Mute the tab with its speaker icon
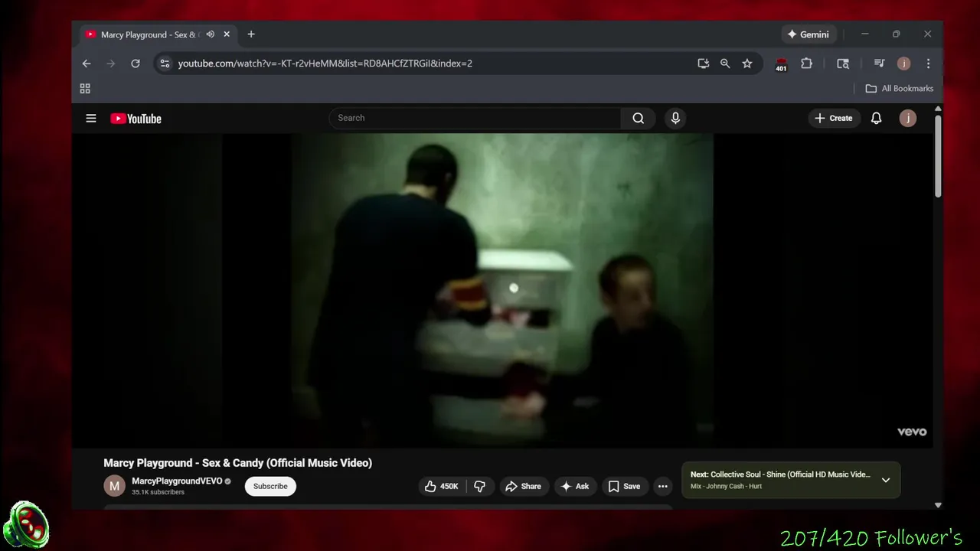 (210, 34)
